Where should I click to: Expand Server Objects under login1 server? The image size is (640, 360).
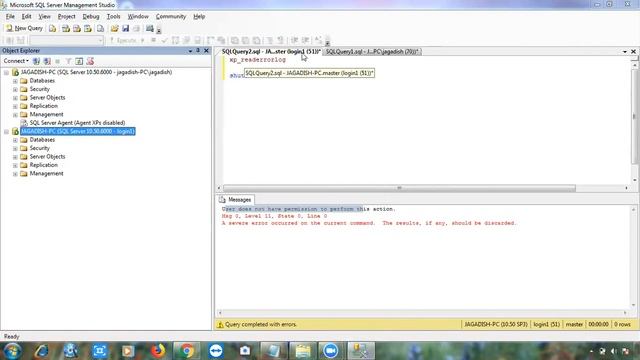tap(15, 157)
